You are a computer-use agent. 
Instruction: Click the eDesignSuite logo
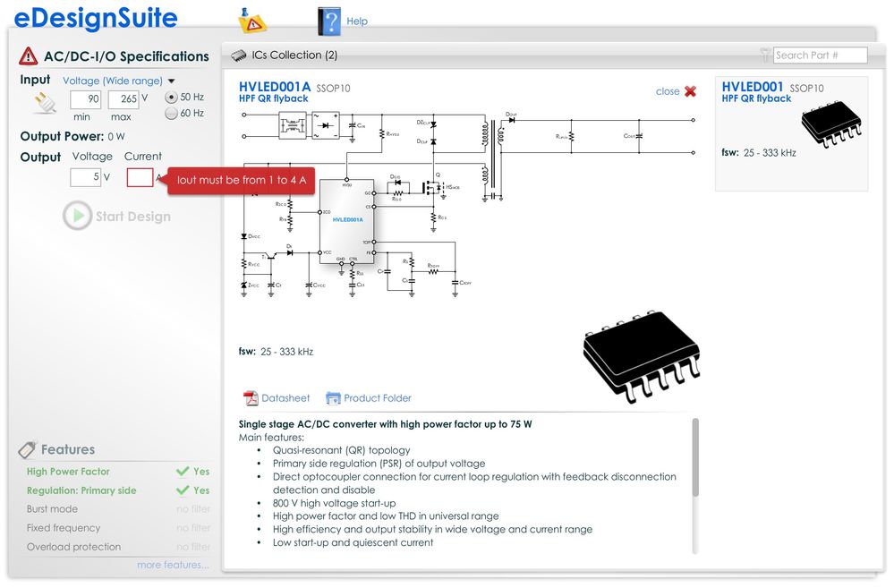pyautogui.click(x=95, y=18)
